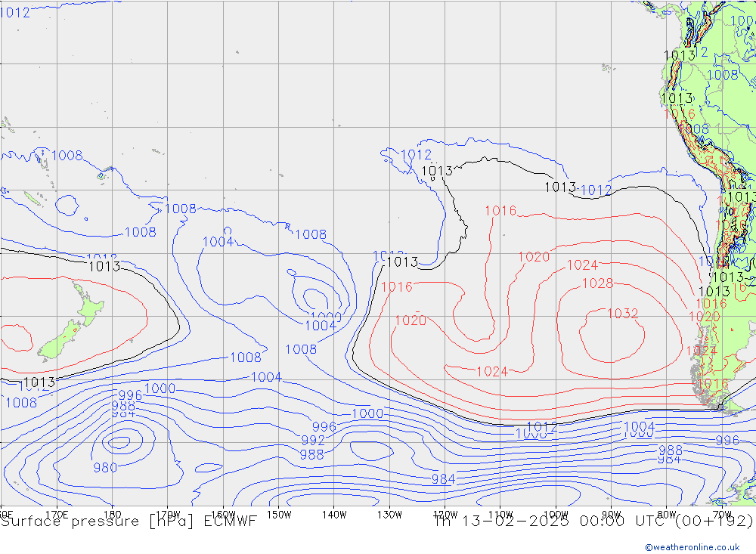Select the 980 low-pressure isobar label
The height and width of the screenshot is (554, 756).
point(105,468)
